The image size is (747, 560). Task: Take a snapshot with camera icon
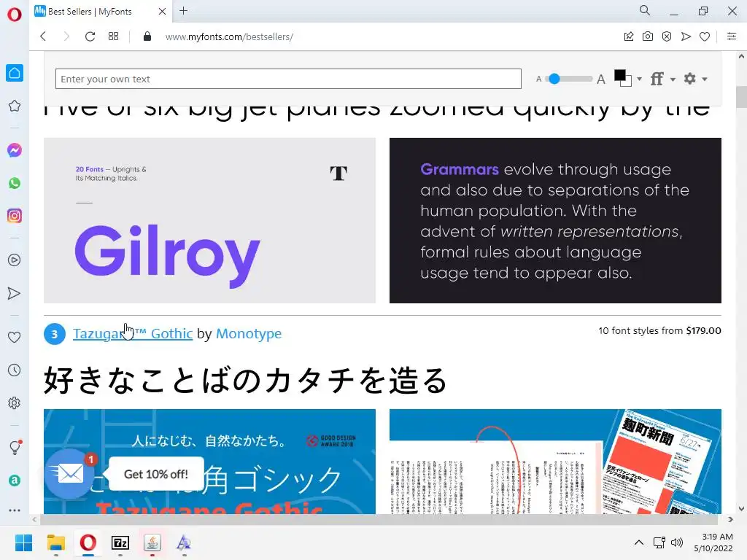click(x=648, y=36)
